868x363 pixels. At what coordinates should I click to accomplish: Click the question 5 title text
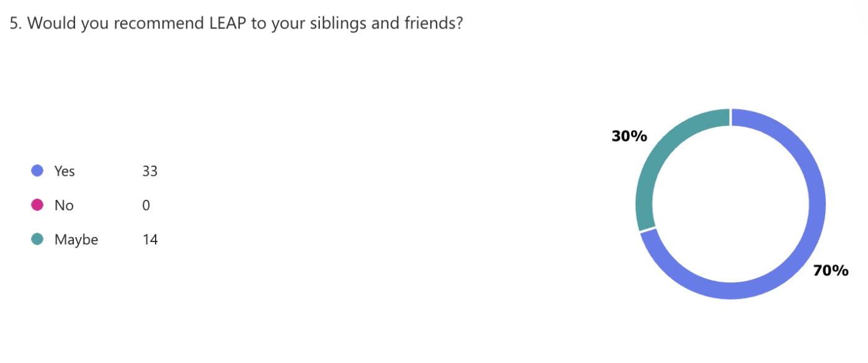pyautogui.click(x=236, y=23)
